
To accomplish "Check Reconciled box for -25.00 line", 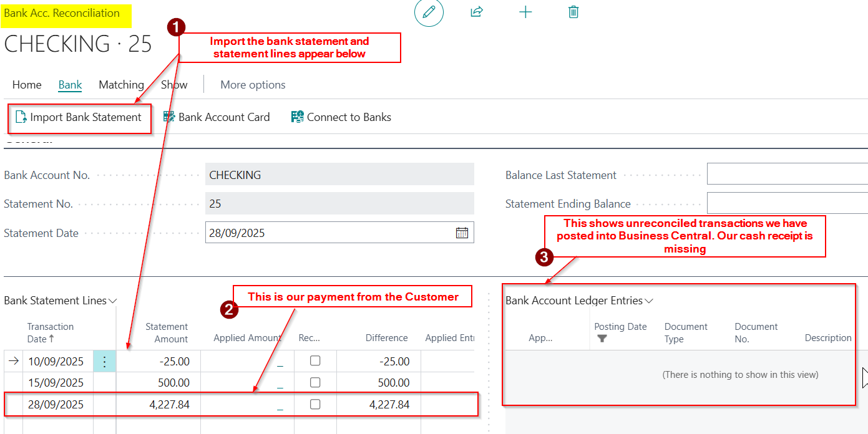I will pyautogui.click(x=315, y=361).
